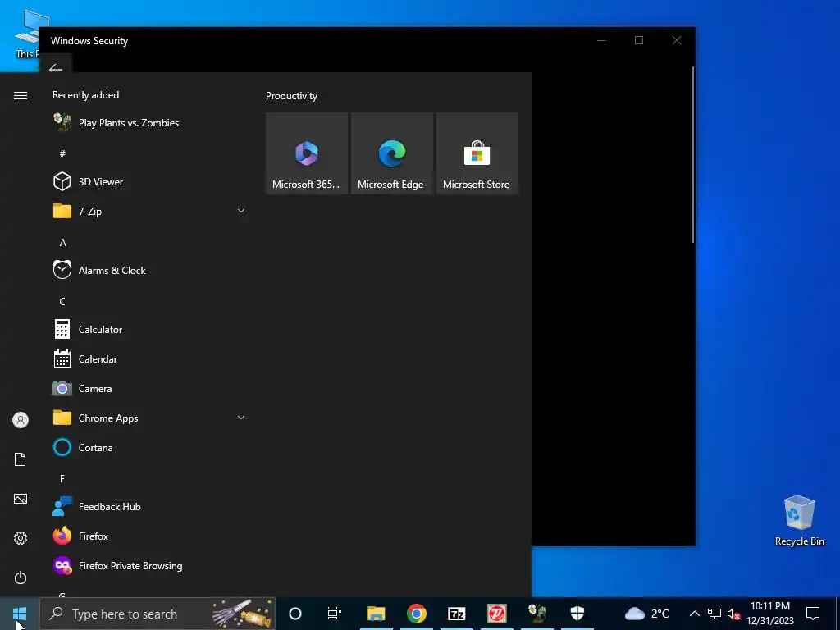Select Recycle Bin on desktop
The height and width of the screenshot is (630, 840).
tap(799, 520)
